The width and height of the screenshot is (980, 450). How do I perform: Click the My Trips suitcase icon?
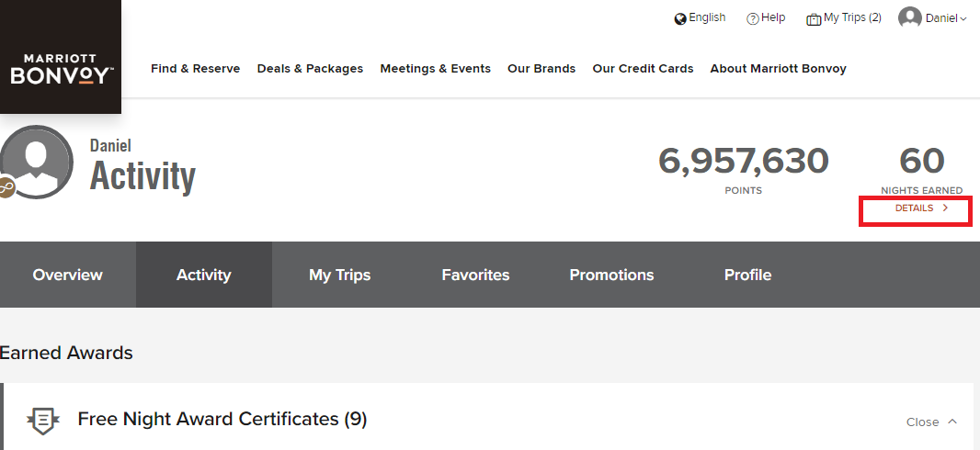[814, 19]
